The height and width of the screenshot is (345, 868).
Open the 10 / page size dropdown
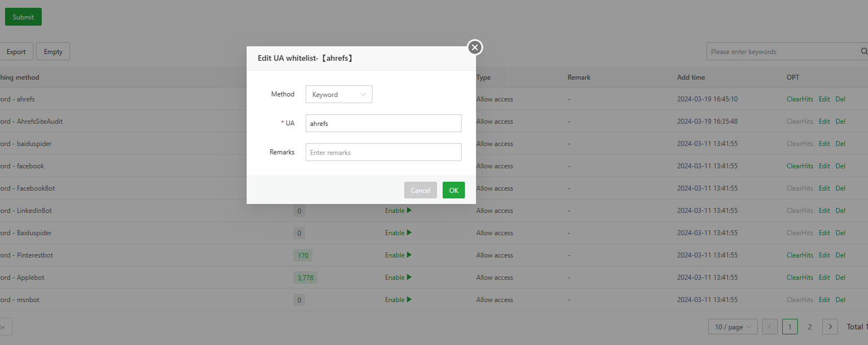tap(733, 327)
